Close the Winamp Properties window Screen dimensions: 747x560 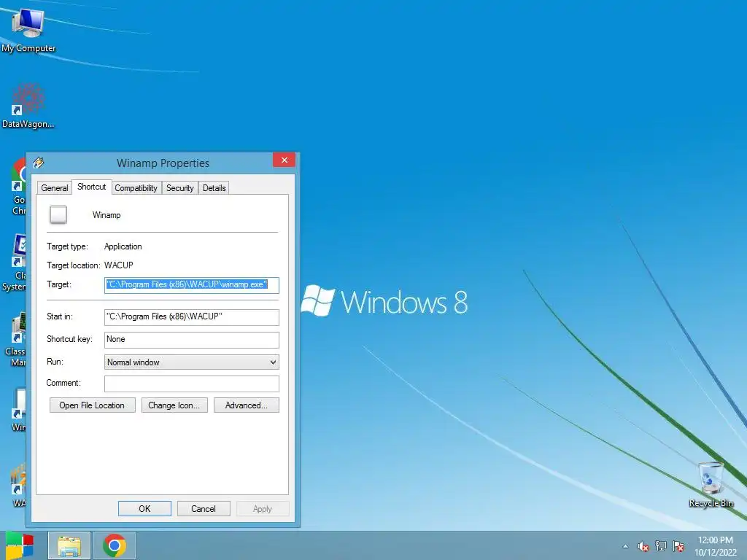point(284,160)
